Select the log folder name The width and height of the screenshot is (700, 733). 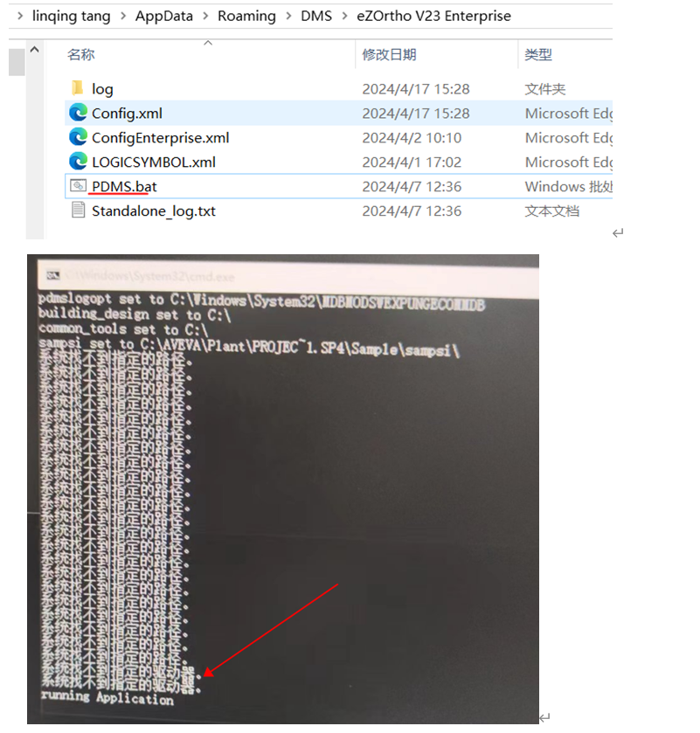[102, 89]
